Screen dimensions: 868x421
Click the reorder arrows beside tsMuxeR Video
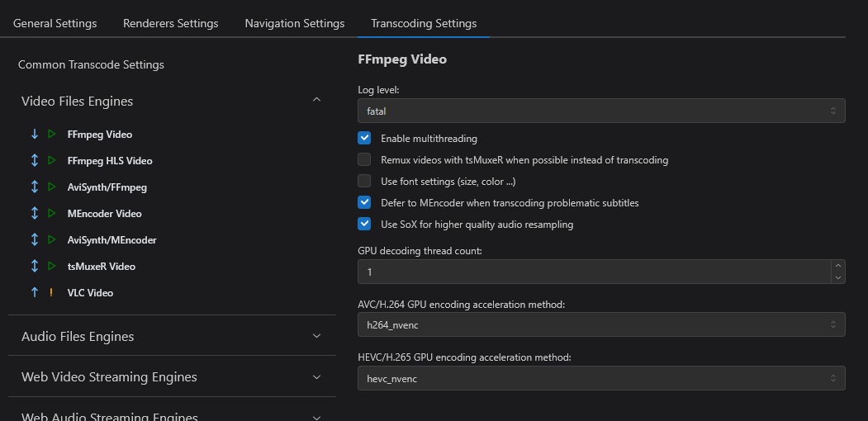coord(35,266)
